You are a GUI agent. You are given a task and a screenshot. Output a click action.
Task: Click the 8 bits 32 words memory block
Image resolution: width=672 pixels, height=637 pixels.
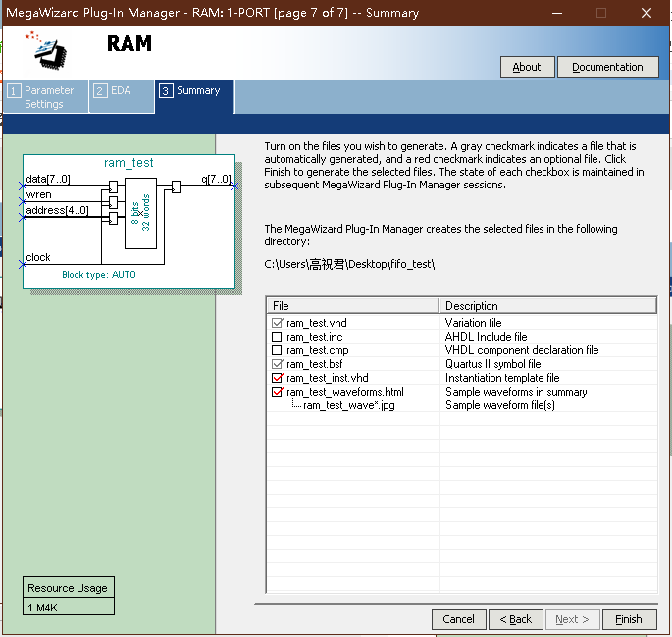point(140,213)
